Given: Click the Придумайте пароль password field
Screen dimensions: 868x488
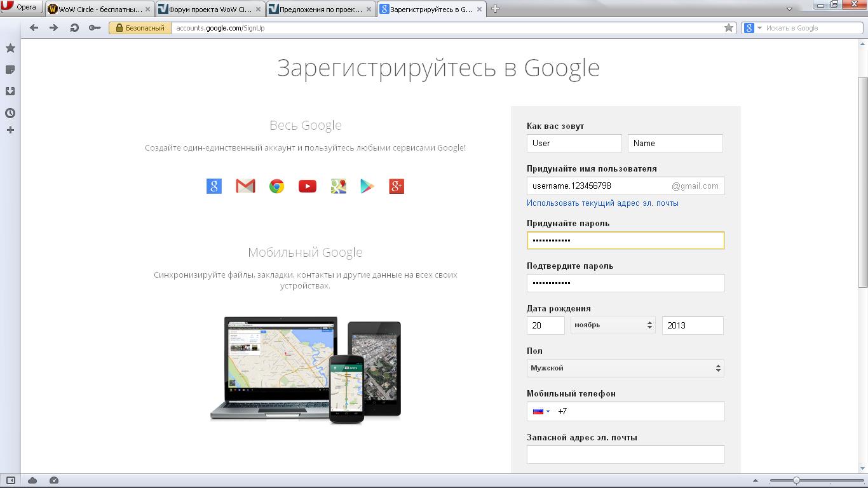Looking at the screenshot, I should pos(625,240).
